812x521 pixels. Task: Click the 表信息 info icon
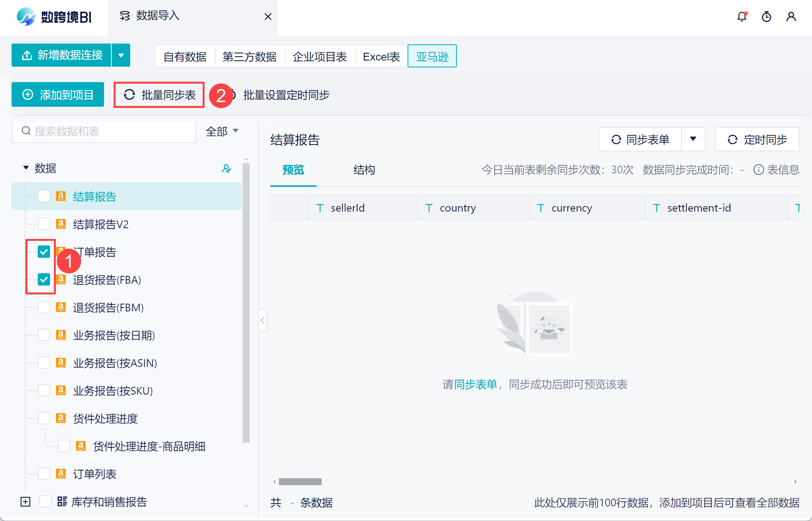click(x=758, y=170)
